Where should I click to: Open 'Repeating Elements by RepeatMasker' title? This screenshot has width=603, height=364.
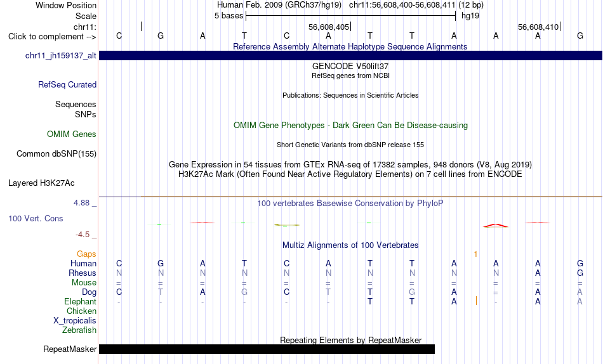tap(350, 340)
